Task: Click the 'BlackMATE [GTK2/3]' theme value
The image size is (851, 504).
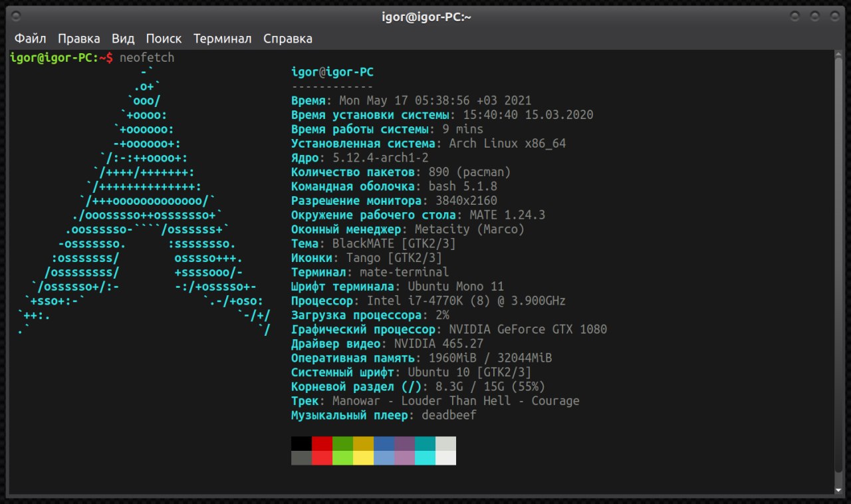Action: 394,243
